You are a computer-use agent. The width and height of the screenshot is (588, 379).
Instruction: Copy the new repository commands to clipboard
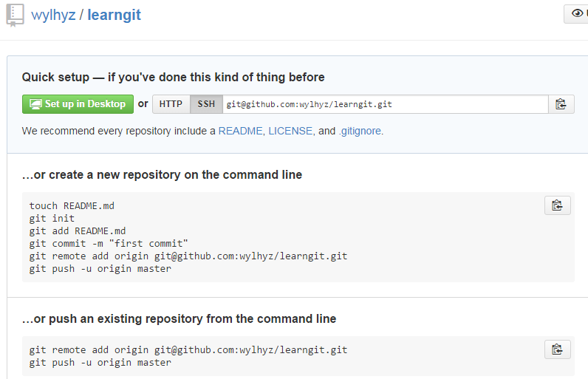coord(557,205)
